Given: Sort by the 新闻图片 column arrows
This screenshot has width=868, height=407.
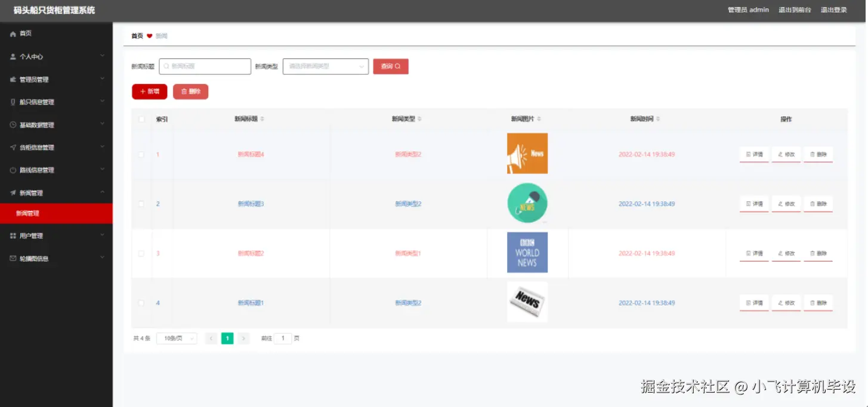Looking at the screenshot, I should point(539,119).
